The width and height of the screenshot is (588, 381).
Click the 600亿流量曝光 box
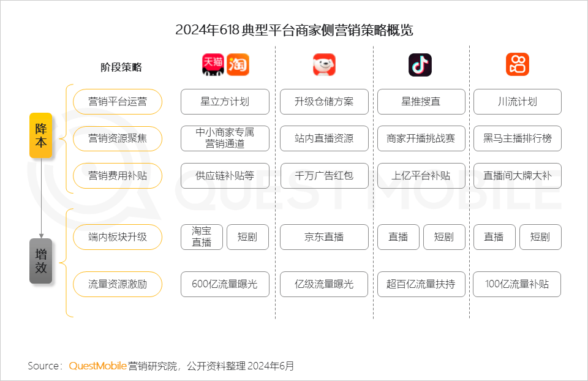tap(224, 284)
